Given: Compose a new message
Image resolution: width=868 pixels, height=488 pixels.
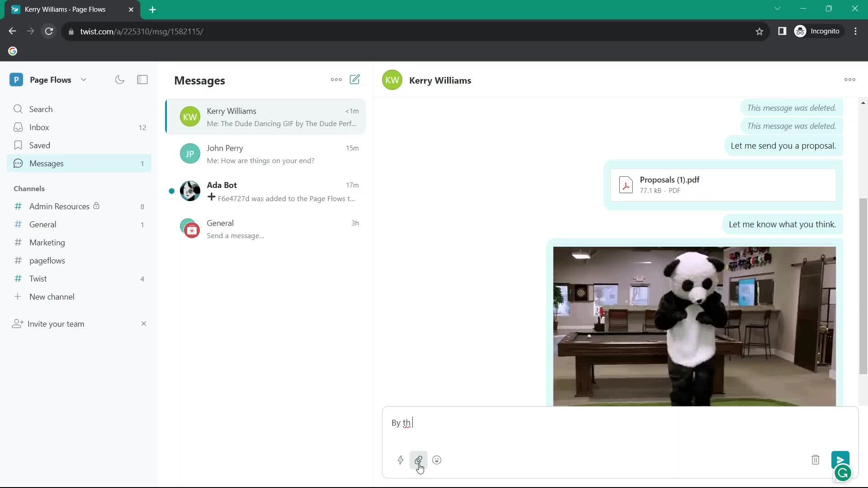Looking at the screenshot, I should (355, 80).
